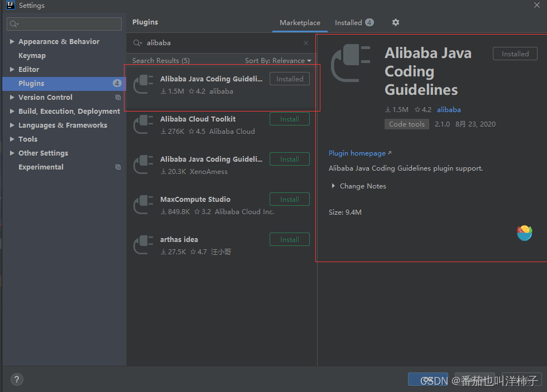Expand Languages & Frameworks section
The image size is (547, 392).
pos(12,125)
